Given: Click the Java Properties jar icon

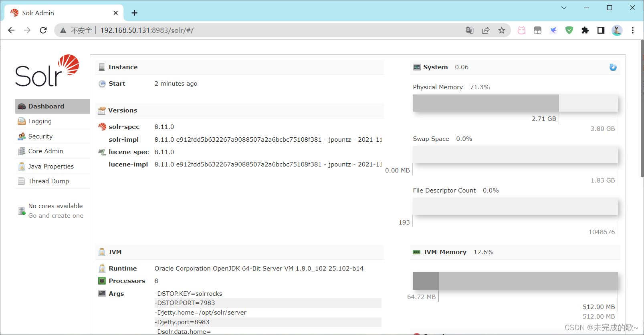Looking at the screenshot, I should click(x=22, y=166).
